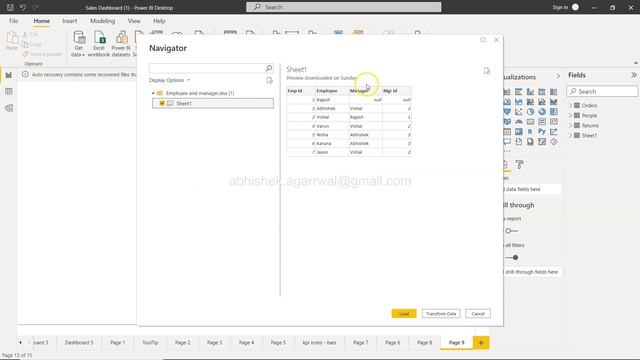This screenshot has width=640, height=360.
Task: Click page icon at top-right of Sheet1 preview
Action: tap(487, 71)
